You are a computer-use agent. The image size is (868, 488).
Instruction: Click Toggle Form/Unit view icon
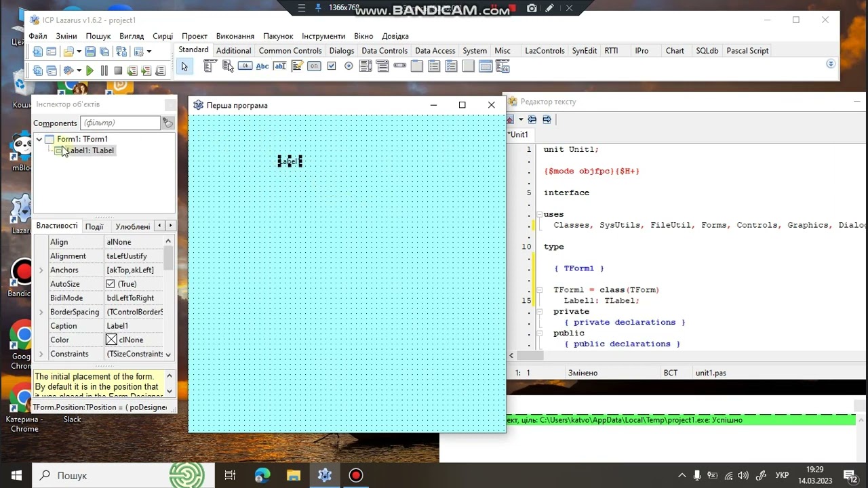[121, 52]
